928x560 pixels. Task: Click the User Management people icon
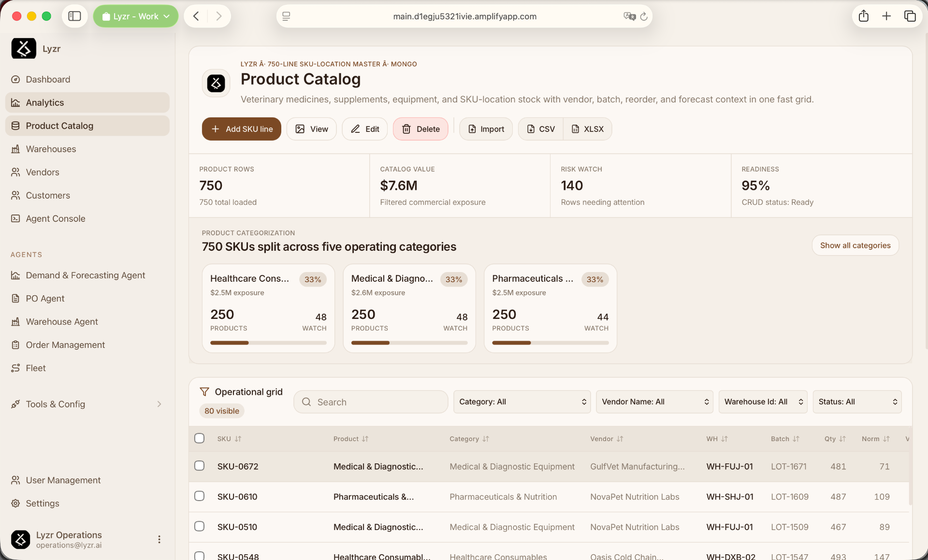[15, 480]
